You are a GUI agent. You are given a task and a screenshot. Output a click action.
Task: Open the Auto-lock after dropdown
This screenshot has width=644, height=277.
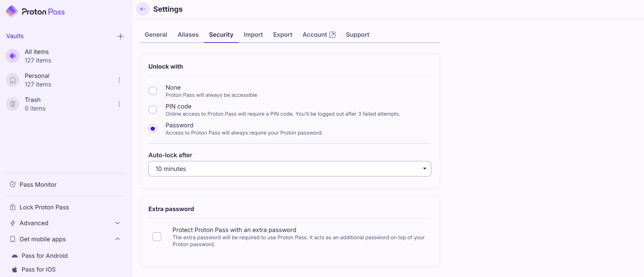(290, 169)
